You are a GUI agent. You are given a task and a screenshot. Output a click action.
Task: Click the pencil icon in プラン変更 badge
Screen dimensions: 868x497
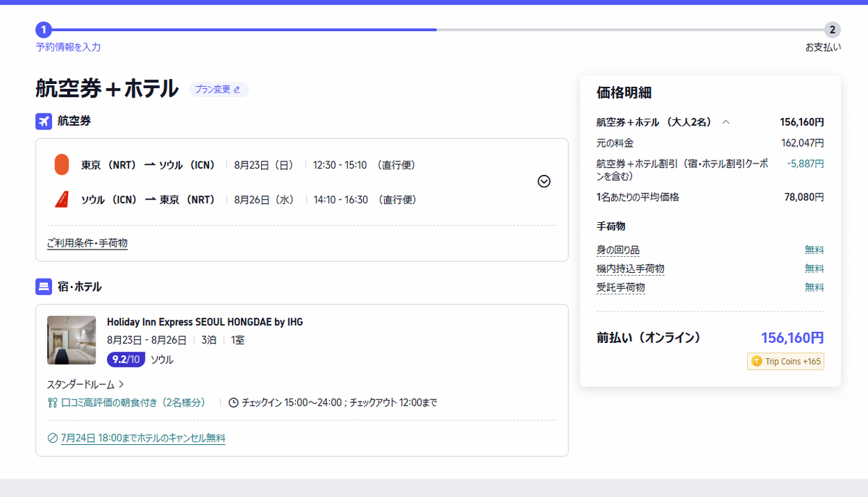coord(237,90)
